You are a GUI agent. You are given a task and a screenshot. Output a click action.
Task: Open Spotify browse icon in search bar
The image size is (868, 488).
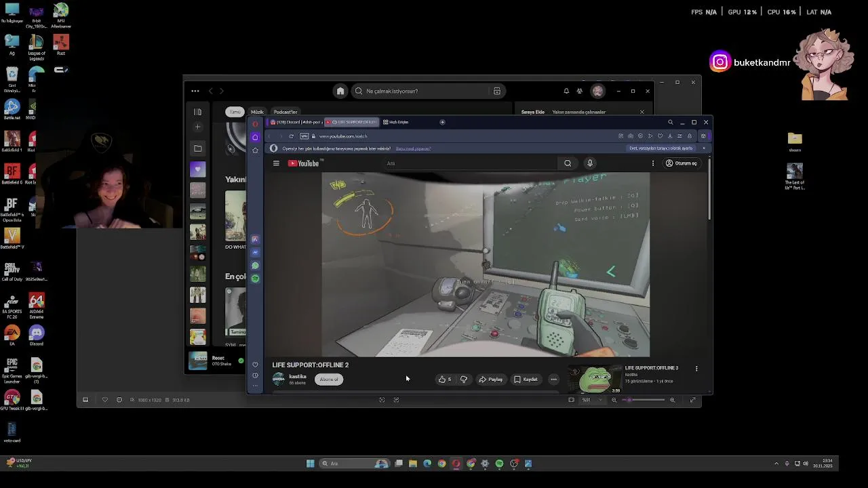point(497,91)
